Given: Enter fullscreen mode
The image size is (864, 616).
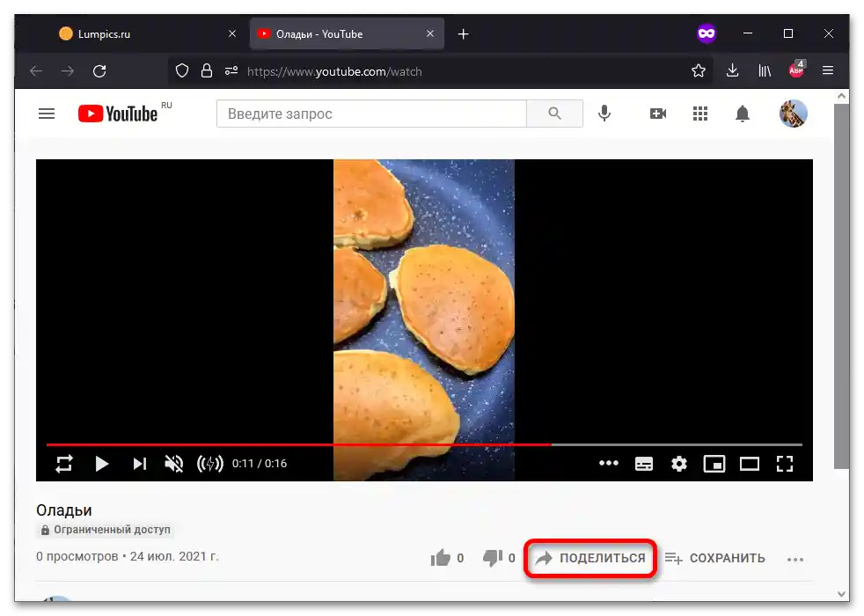Looking at the screenshot, I should [784, 464].
